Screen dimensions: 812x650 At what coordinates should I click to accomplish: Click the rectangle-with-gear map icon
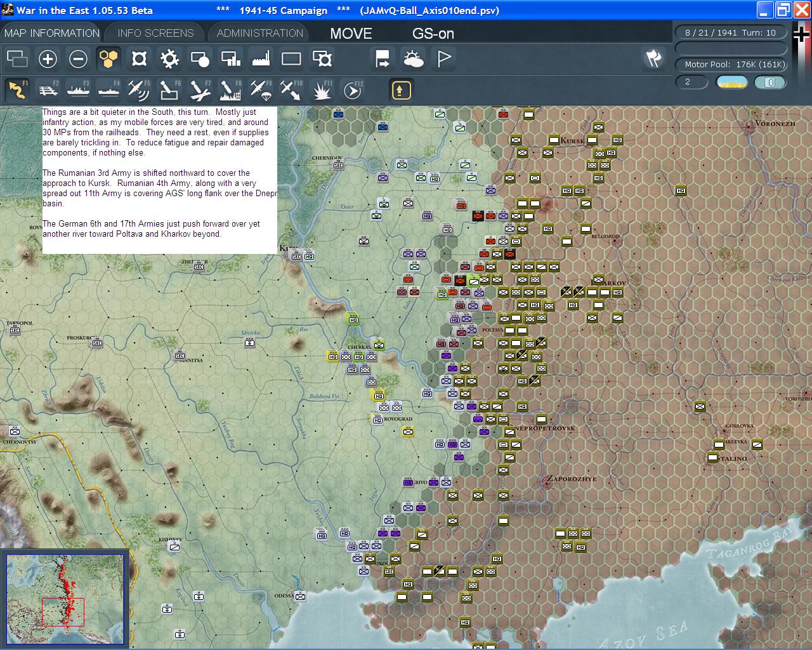(322, 59)
